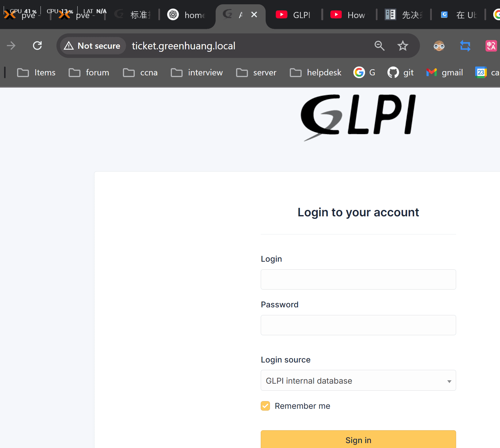500x448 pixels.
Task: Open the server bookmark folder
Action: click(x=256, y=73)
